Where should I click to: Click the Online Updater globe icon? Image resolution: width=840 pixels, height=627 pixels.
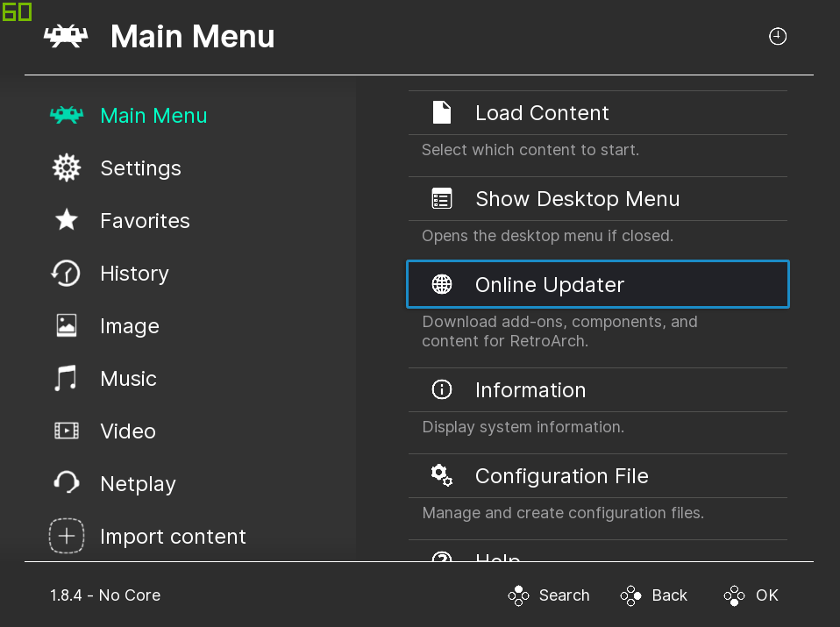(x=442, y=284)
